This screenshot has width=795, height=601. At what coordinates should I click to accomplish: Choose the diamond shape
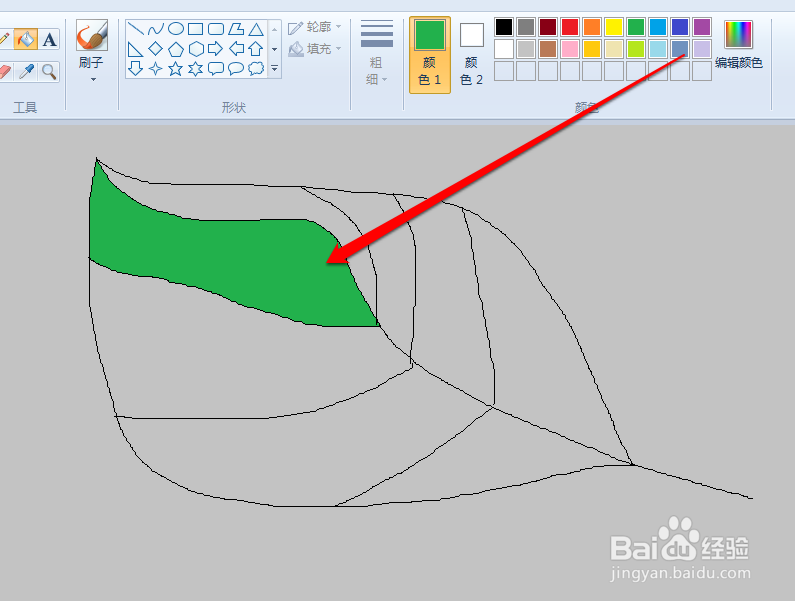click(x=156, y=49)
